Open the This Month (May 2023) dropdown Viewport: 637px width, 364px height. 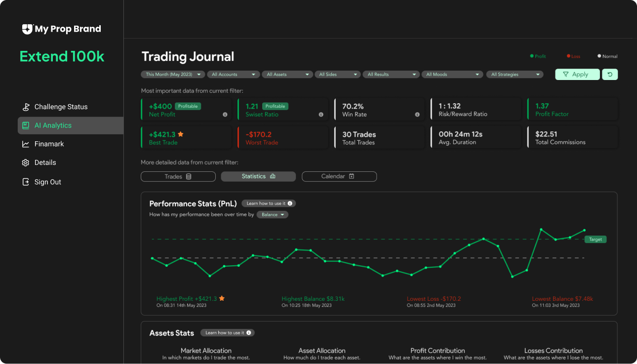(x=173, y=75)
